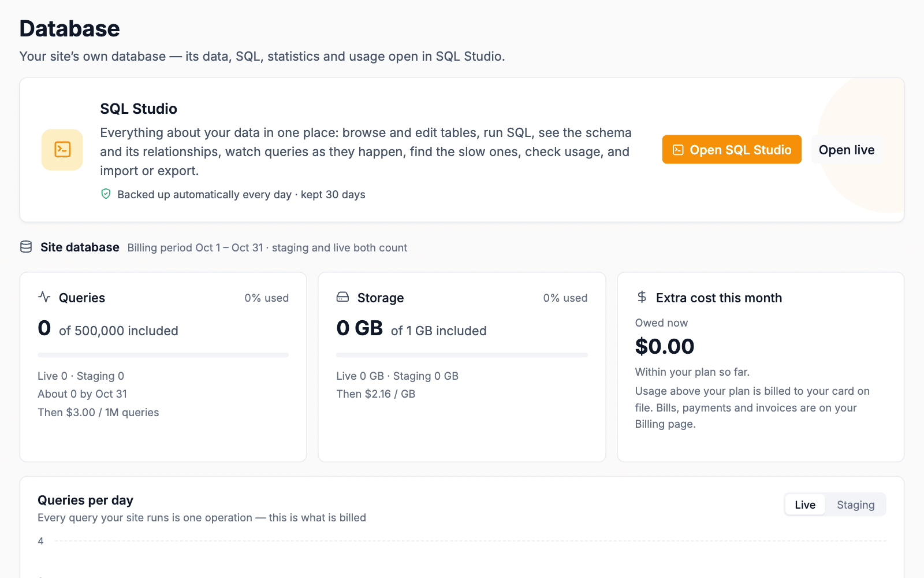
Task: Click the Queries activity pulse icon
Action: [x=44, y=297]
